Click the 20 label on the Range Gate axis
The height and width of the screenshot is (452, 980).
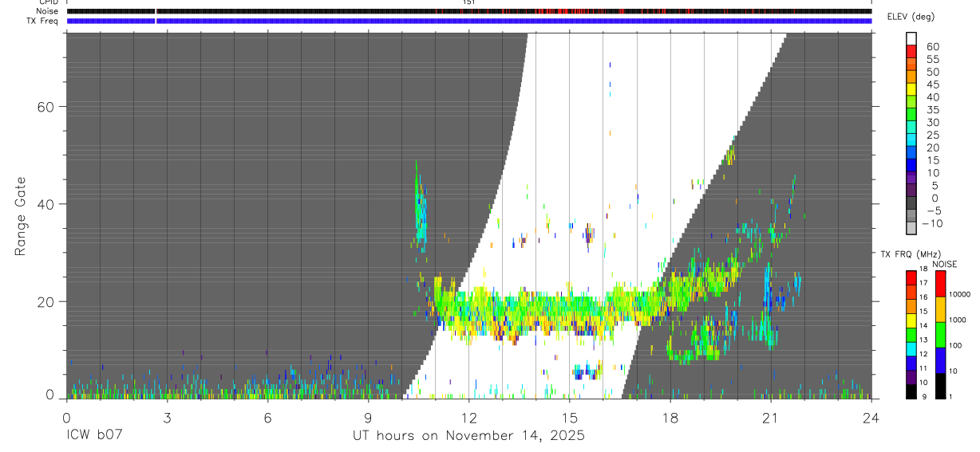click(47, 301)
